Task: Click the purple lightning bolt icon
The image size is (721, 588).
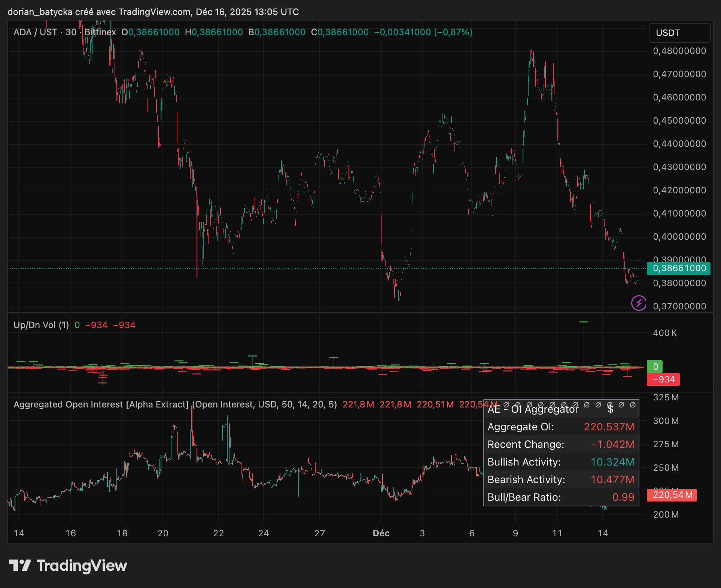Action: [639, 303]
